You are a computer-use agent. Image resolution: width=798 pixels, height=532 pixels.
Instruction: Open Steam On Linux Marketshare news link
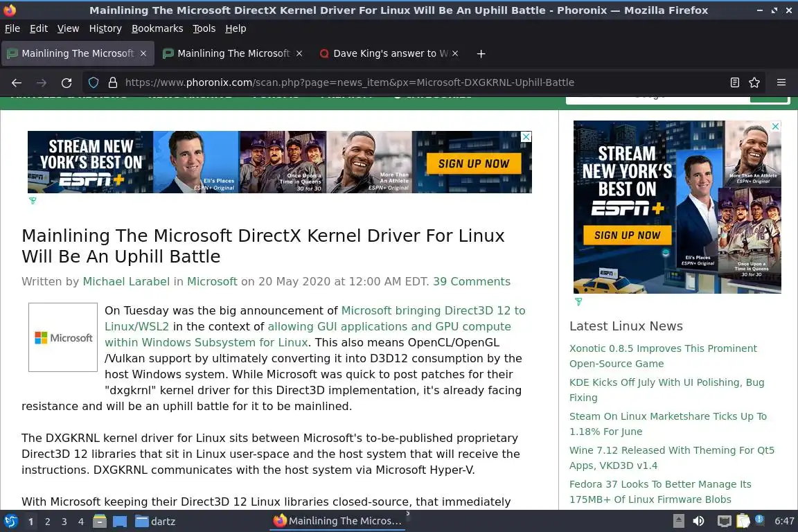pos(668,423)
